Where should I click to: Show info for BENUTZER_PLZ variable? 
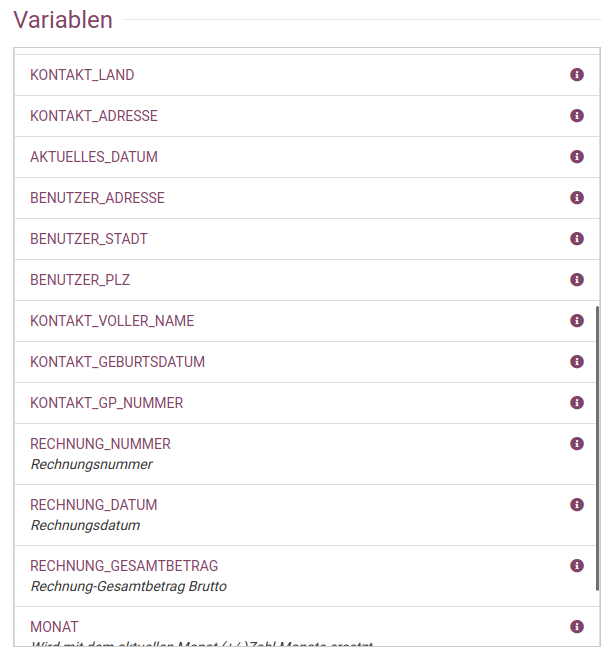[x=577, y=280]
